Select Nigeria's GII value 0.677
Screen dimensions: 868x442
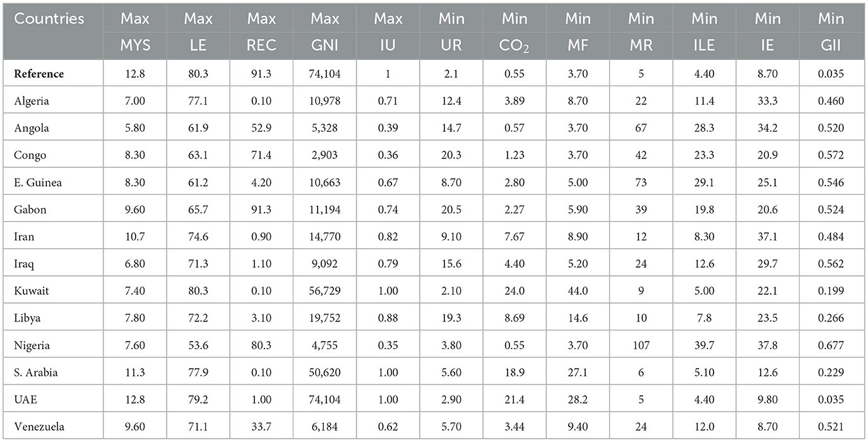coord(831,345)
